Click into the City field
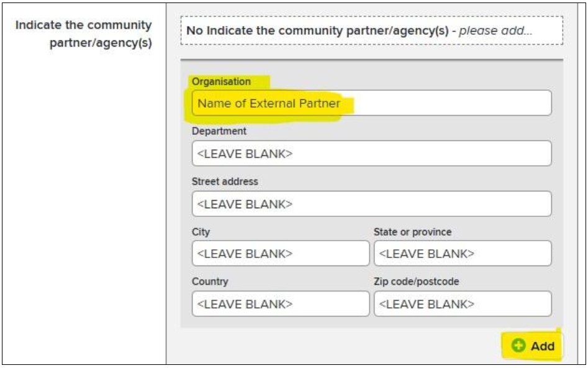The width and height of the screenshot is (588, 368). click(280, 254)
